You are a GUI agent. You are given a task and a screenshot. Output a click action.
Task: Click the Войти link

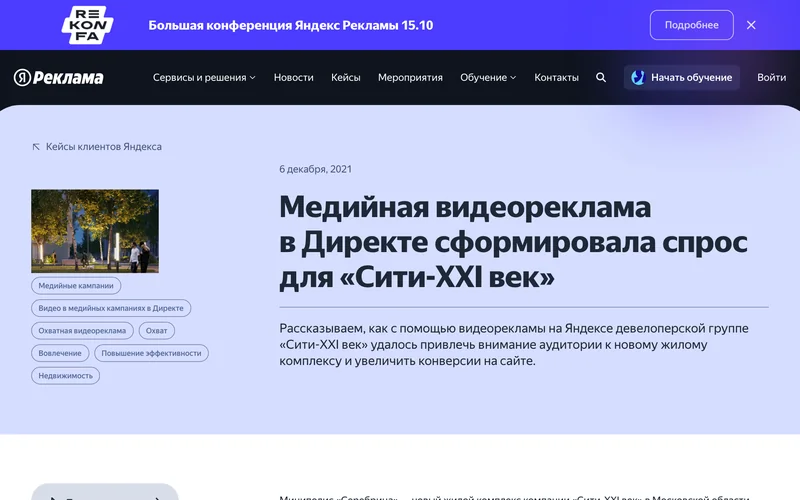click(x=771, y=78)
